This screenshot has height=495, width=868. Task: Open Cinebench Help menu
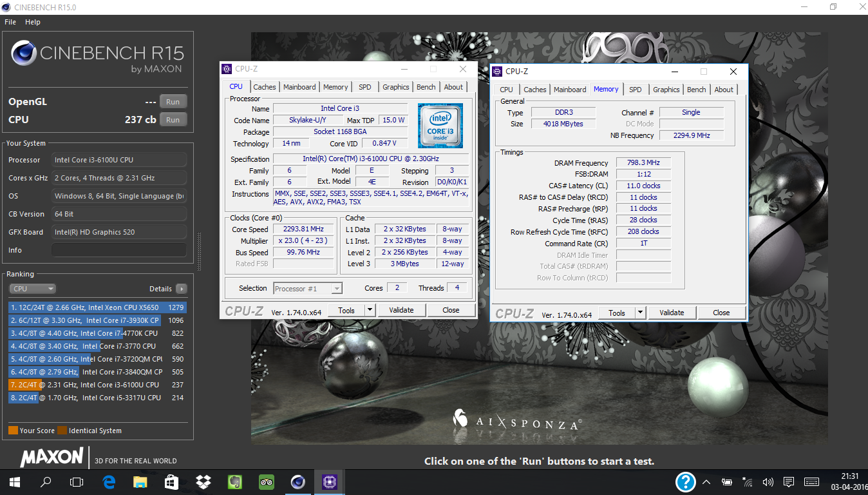tap(33, 22)
